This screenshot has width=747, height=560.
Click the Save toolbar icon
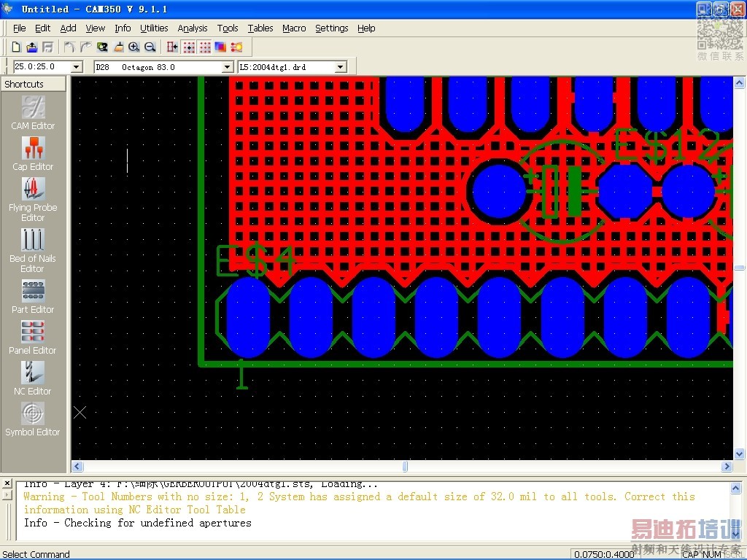pyautogui.click(x=47, y=47)
